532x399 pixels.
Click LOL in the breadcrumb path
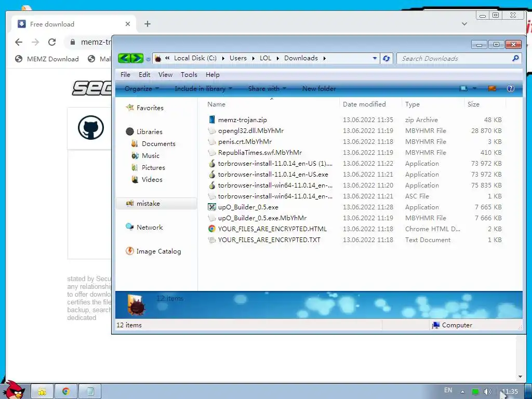click(265, 58)
